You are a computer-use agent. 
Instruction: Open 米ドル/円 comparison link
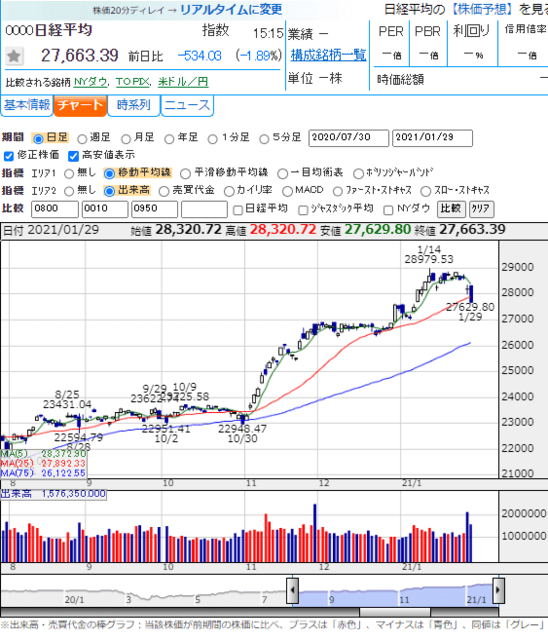pos(183,82)
